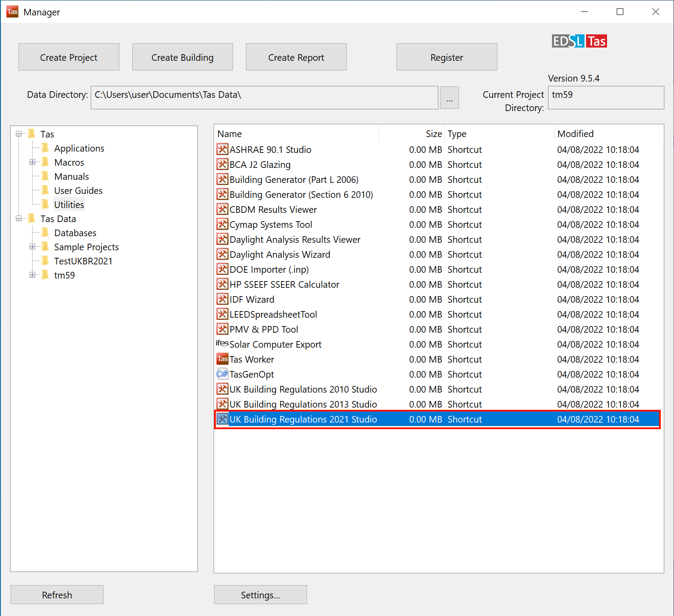Click the CBDM Results Viewer icon
The width and height of the screenshot is (674, 616).
(x=222, y=209)
